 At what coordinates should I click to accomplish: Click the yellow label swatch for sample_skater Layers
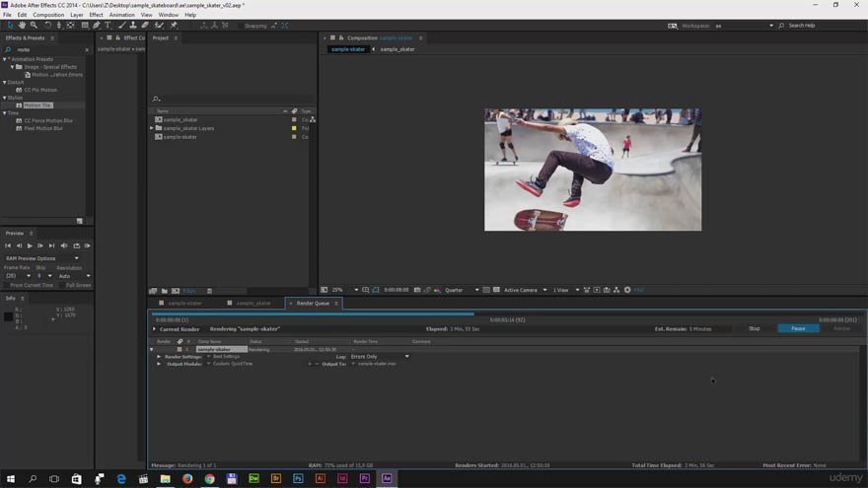point(294,128)
